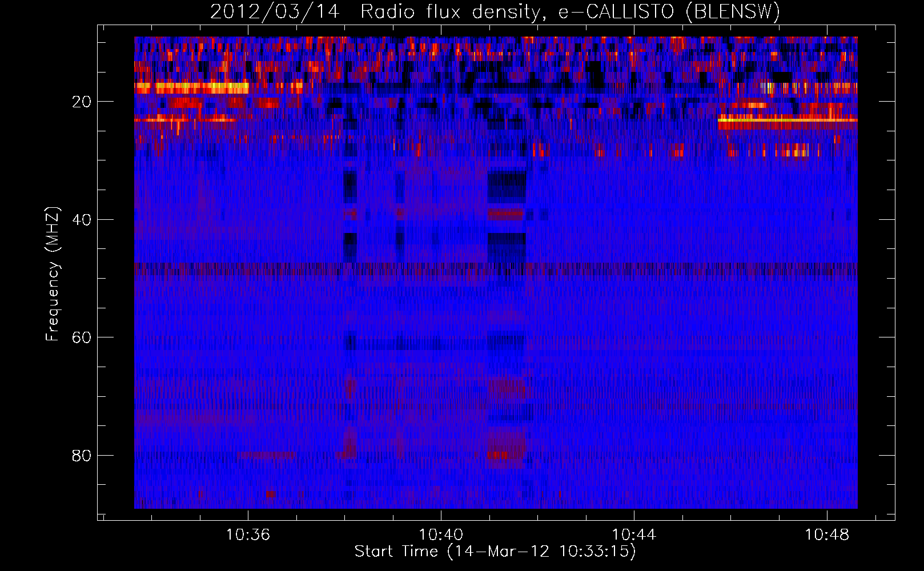Click the 60 MHz frequency tick label

(x=82, y=337)
